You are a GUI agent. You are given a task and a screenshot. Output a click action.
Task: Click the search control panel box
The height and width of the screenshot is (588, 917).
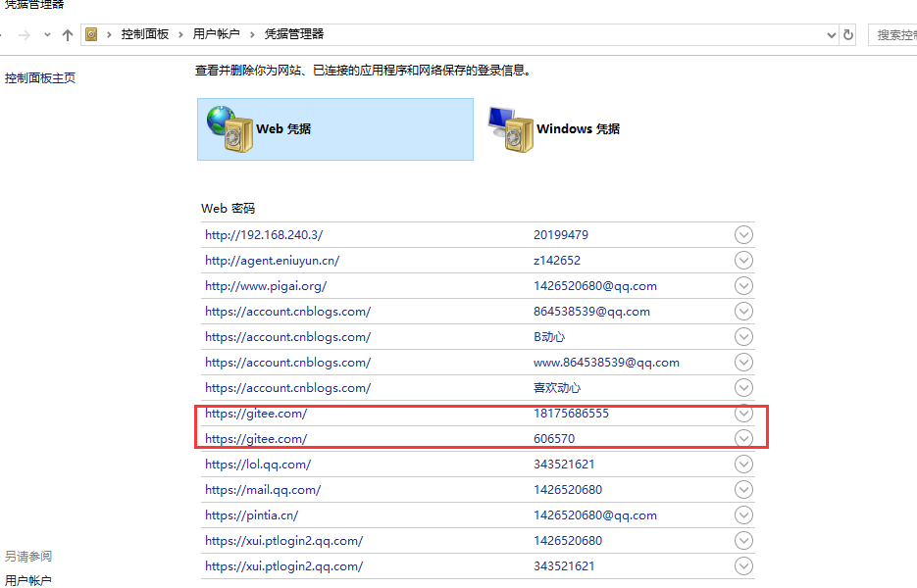(x=893, y=35)
